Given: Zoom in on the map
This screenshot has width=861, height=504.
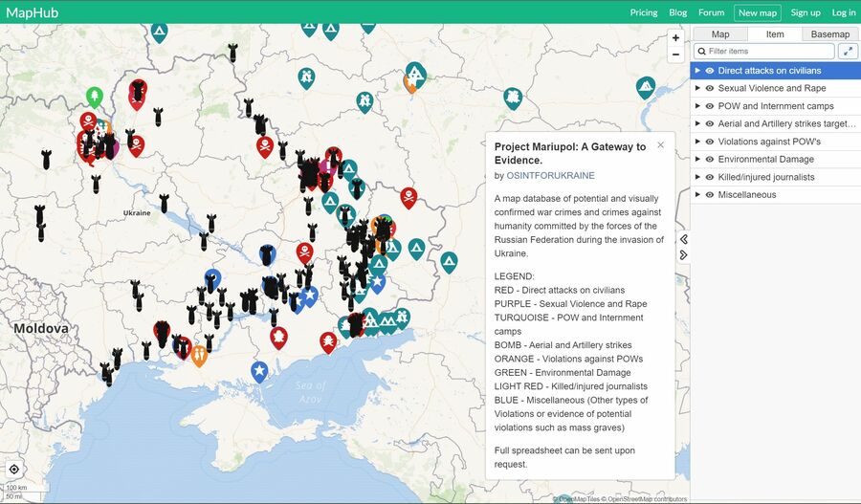Looking at the screenshot, I should tap(675, 38).
